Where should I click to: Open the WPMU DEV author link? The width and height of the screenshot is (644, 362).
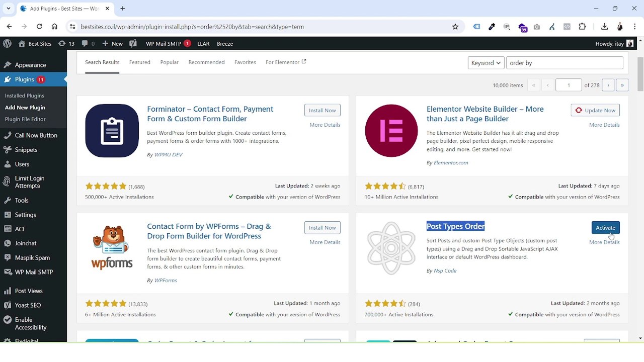[169, 155]
